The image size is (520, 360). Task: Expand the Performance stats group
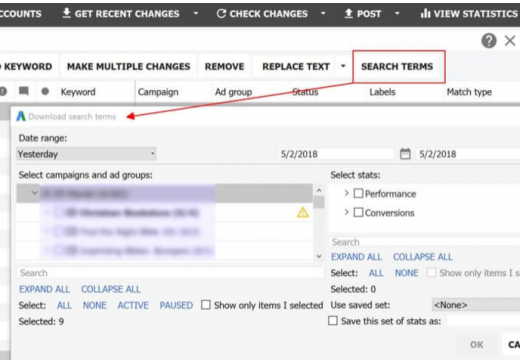coord(346,193)
